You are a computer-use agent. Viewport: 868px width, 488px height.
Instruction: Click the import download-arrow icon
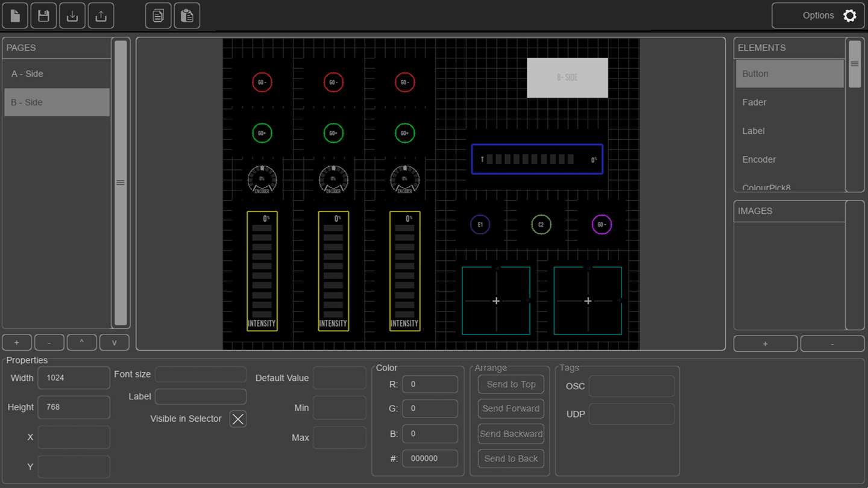(72, 16)
